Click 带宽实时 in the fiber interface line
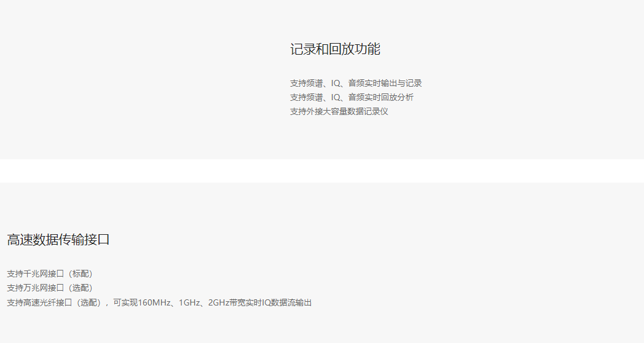This screenshot has width=644, height=343. click(245, 302)
